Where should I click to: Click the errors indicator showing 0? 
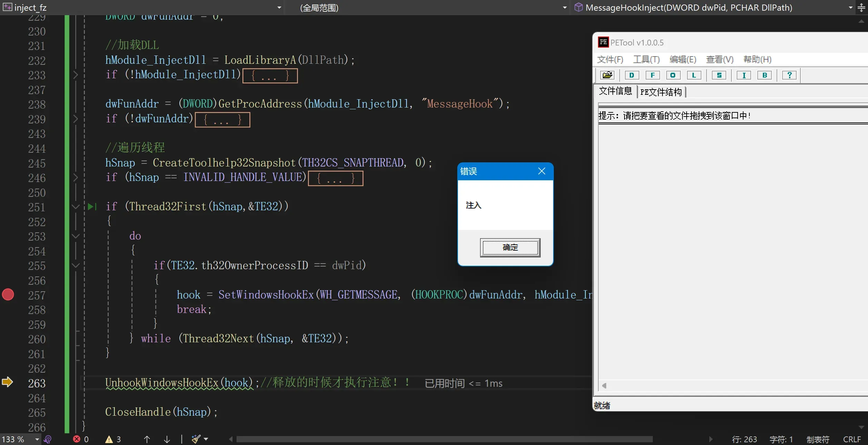(81, 439)
